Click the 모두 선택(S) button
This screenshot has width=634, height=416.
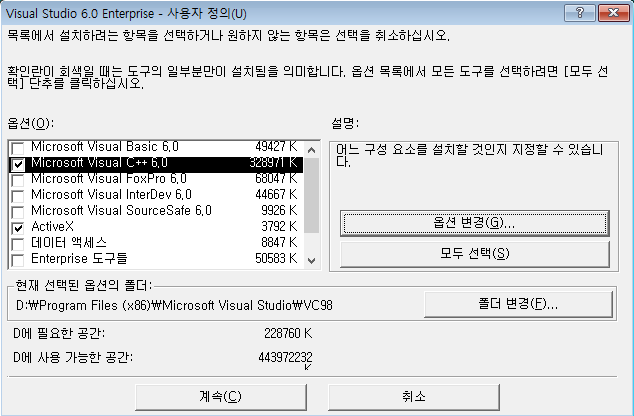point(475,254)
